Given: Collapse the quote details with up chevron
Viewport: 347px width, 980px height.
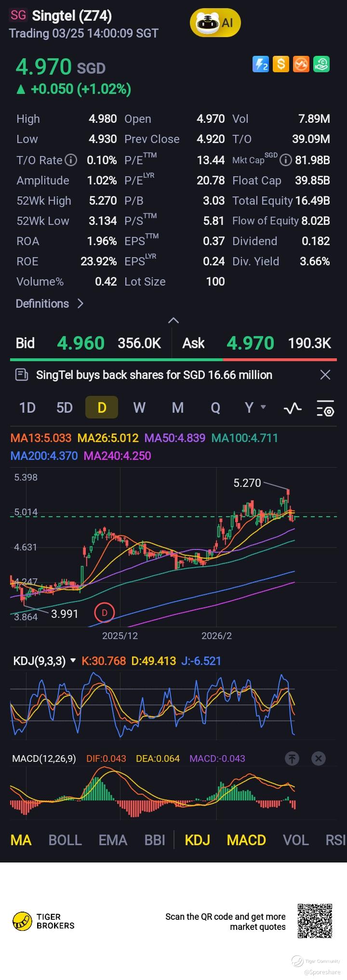Looking at the screenshot, I should [173, 320].
